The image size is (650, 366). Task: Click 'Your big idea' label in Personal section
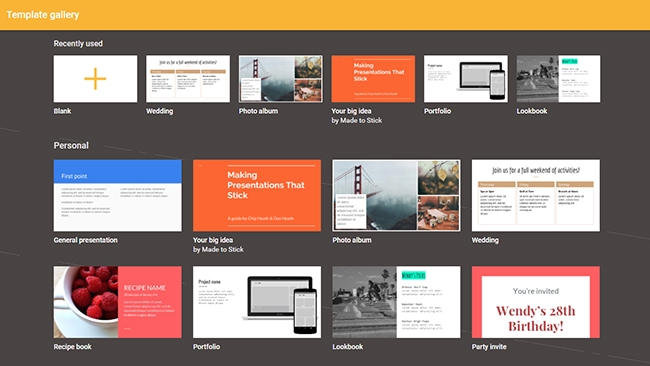coord(213,240)
